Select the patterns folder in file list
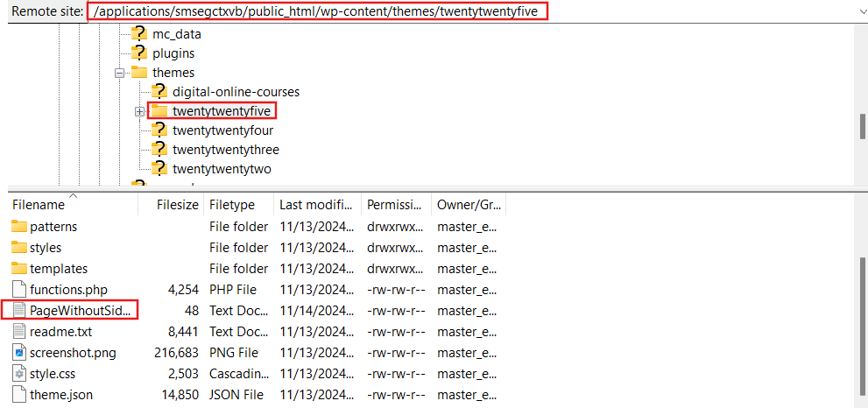 point(53,227)
